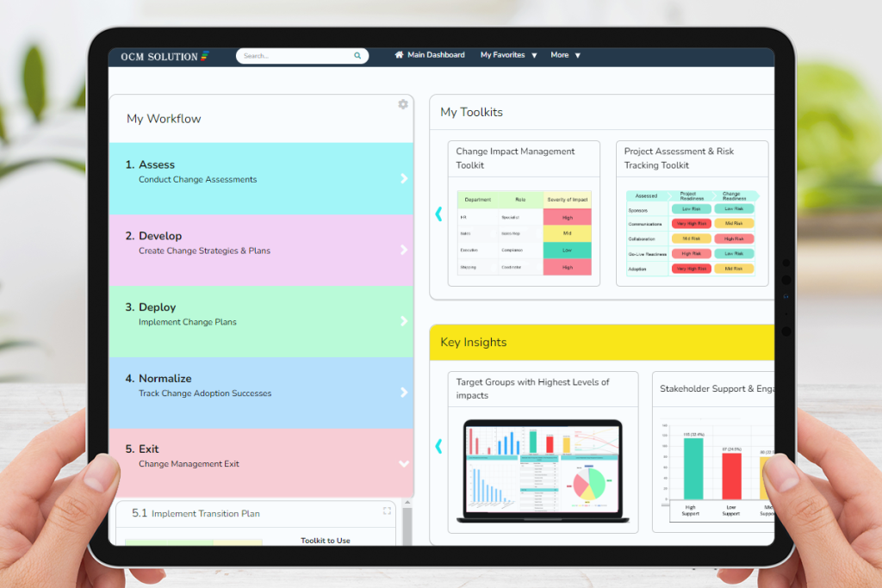Screen dimensions: 882x588
Task: Click the right arrow on the Assess step
Action: click(x=403, y=178)
